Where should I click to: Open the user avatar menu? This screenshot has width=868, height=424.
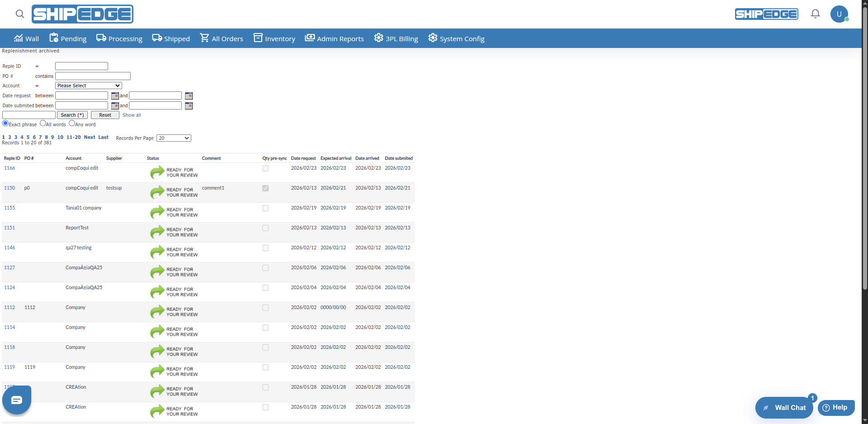tap(839, 14)
